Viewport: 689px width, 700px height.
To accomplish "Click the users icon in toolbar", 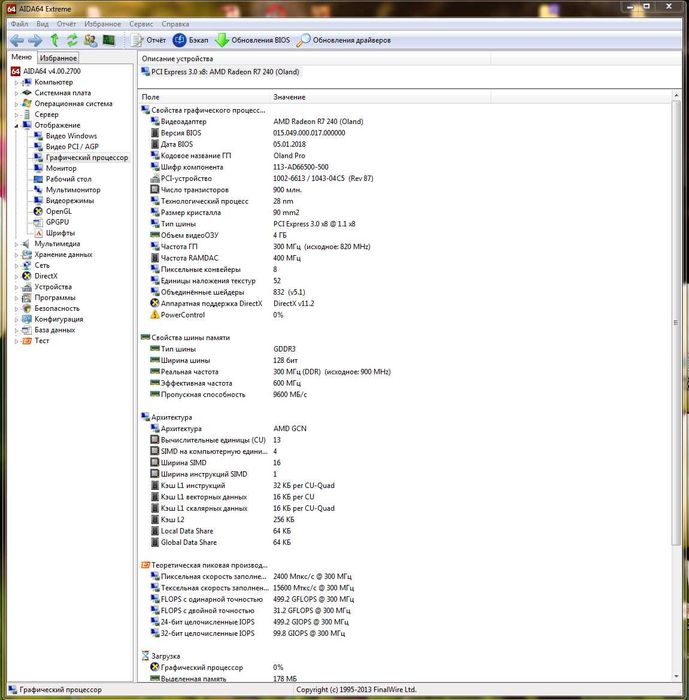I will coord(91,40).
